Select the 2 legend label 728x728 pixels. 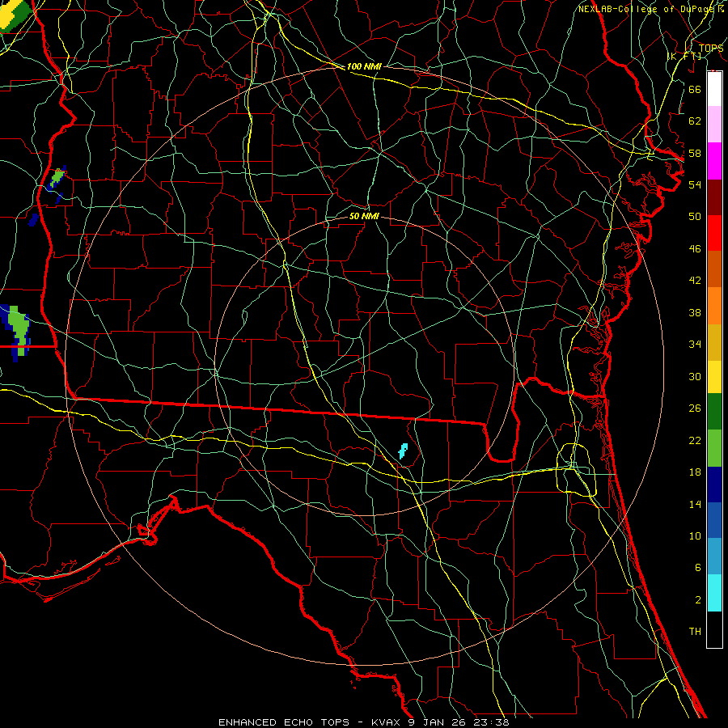click(697, 599)
